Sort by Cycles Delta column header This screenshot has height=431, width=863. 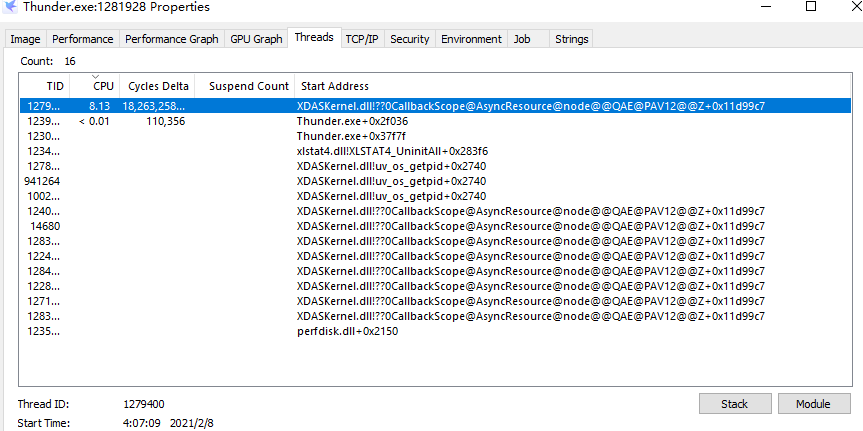click(157, 86)
